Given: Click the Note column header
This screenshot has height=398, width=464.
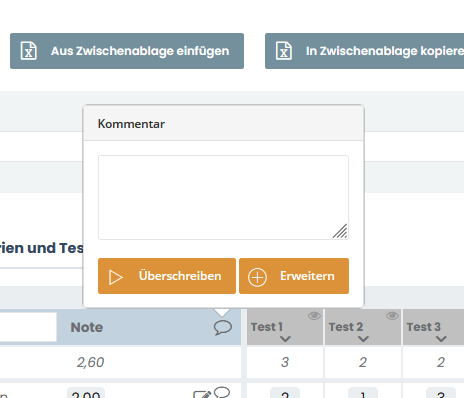Looking at the screenshot, I should [x=87, y=327].
